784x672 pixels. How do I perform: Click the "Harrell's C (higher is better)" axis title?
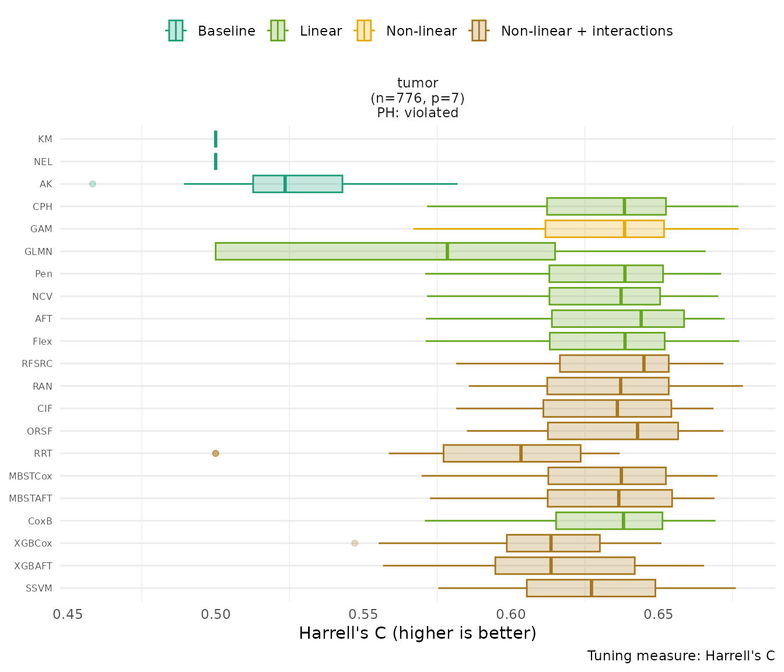417,633
